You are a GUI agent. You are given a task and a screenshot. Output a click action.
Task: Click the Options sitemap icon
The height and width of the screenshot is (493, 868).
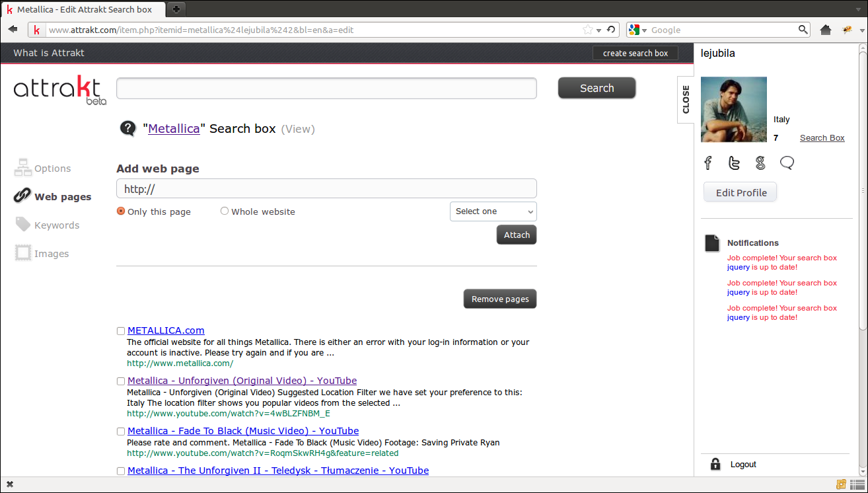point(22,168)
